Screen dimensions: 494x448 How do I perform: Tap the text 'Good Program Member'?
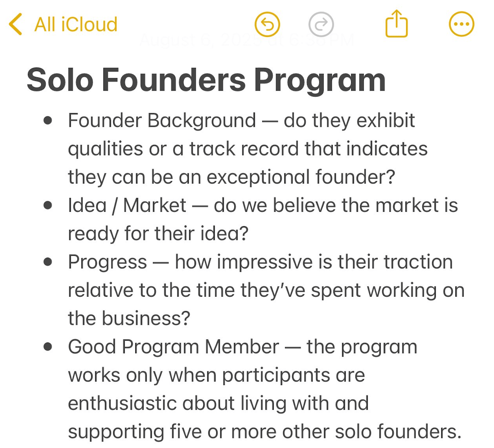[174, 347]
